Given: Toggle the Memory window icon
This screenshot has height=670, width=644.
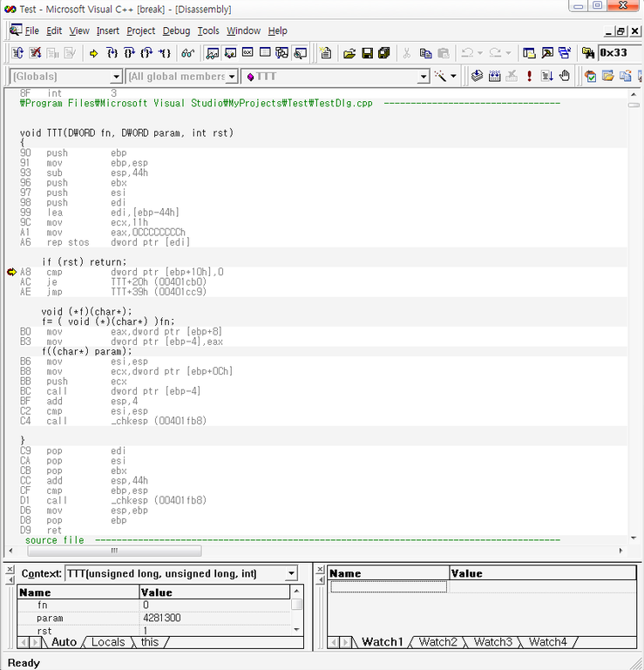Looking at the screenshot, I should (265, 53).
